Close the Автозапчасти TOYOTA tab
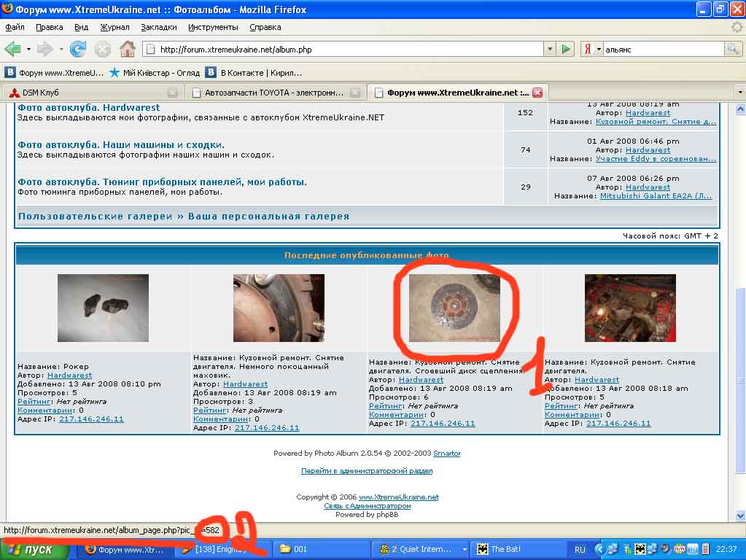746x560 pixels. pyautogui.click(x=355, y=93)
